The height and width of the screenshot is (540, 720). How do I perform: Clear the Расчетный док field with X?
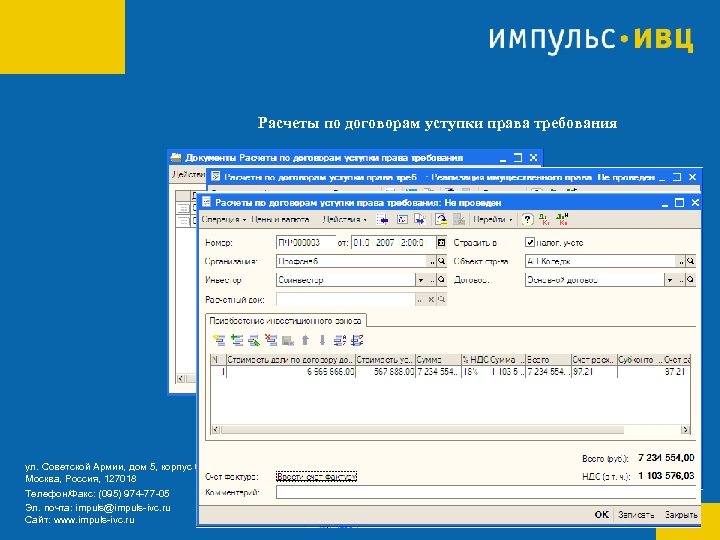pos(431,299)
